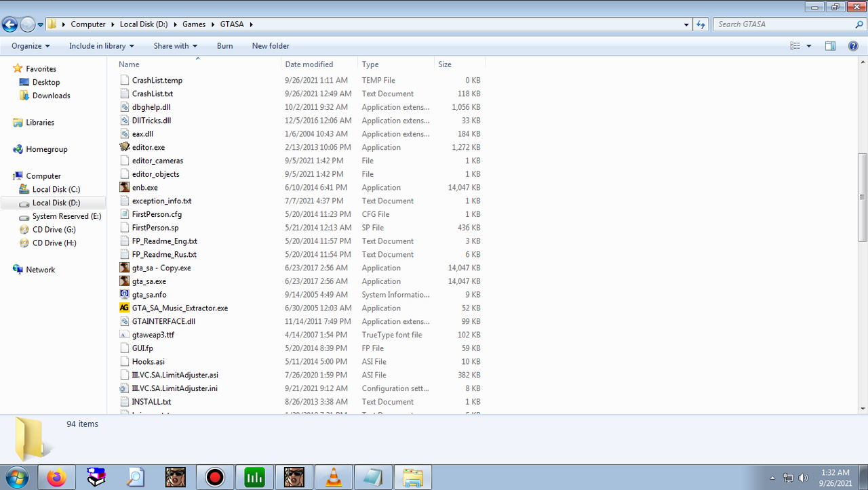Click the GTA_SA_Music_Extractor.exe icon

(x=124, y=308)
